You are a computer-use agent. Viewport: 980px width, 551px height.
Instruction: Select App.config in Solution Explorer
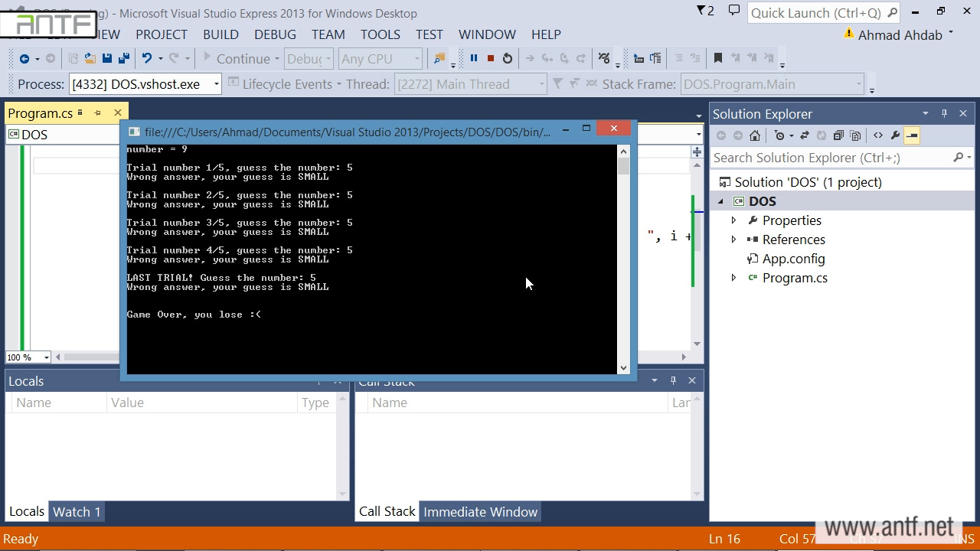pyautogui.click(x=793, y=259)
